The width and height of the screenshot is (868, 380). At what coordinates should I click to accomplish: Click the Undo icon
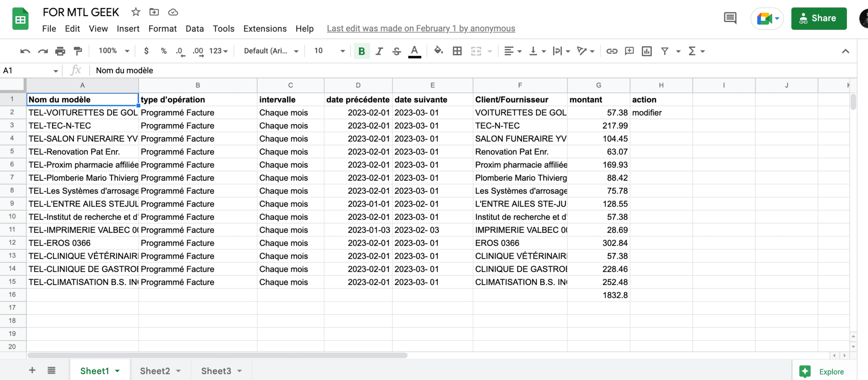(x=25, y=51)
